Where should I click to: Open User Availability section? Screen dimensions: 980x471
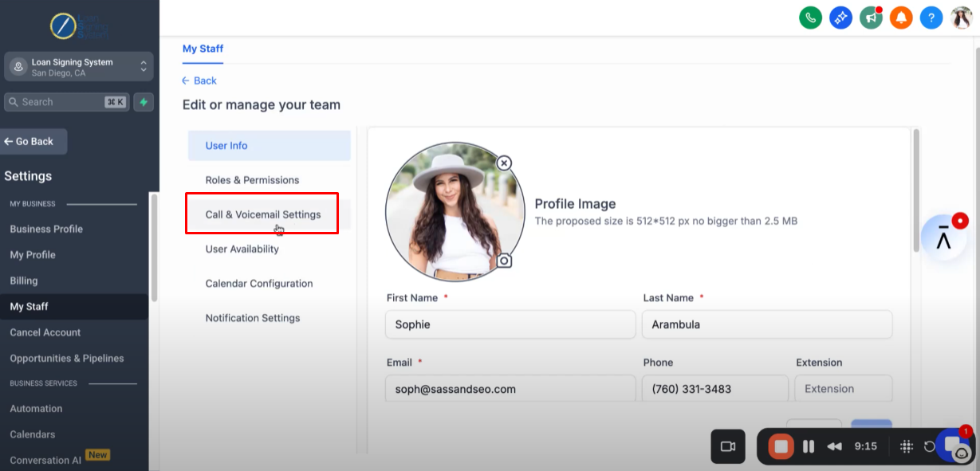tap(270, 249)
